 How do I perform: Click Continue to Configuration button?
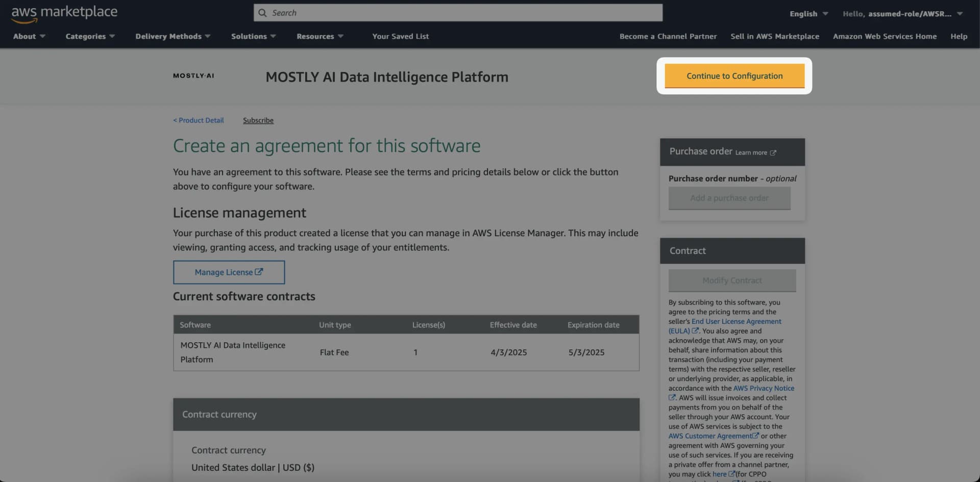tap(734, 75)
